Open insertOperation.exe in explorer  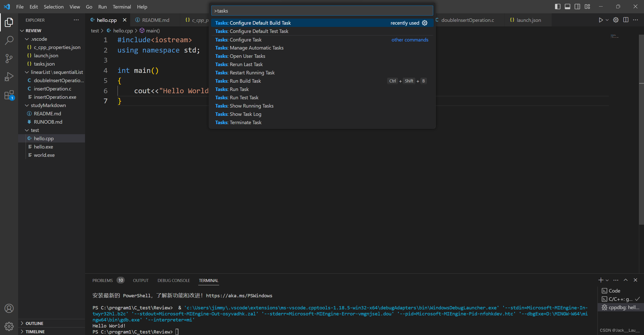coord(51,97)
